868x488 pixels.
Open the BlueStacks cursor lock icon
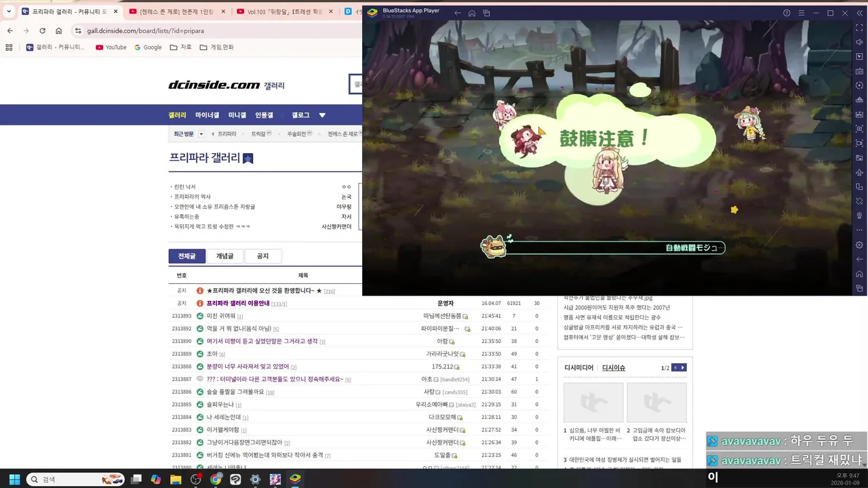click(859, 57)
